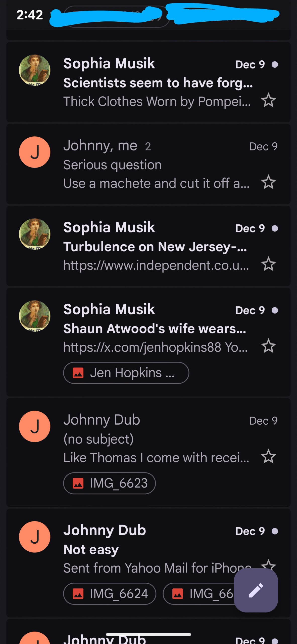The image size is (297, 644).
Task: Open the 'Serious question' conversation thread
Action: [151, 165]
